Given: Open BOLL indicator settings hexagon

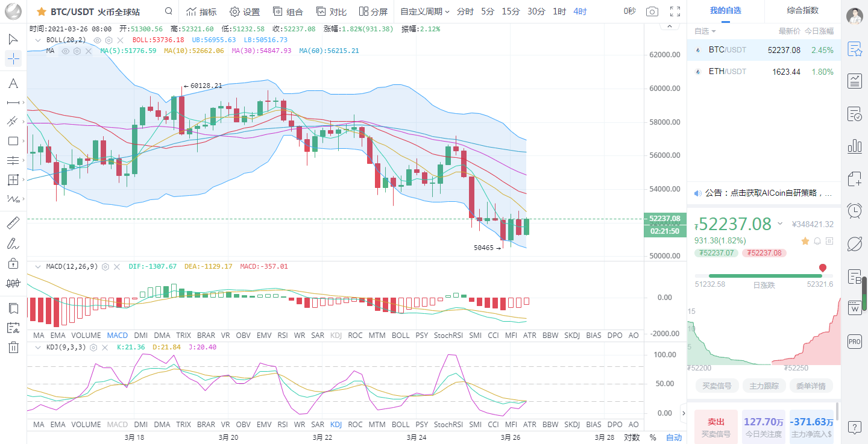Looking at the screenshot, I should [108, 40].
